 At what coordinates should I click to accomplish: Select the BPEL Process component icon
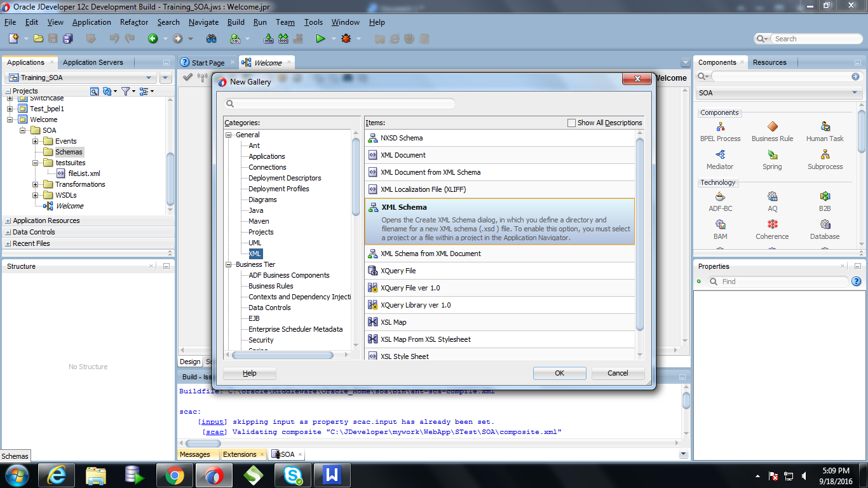point(719,130)
